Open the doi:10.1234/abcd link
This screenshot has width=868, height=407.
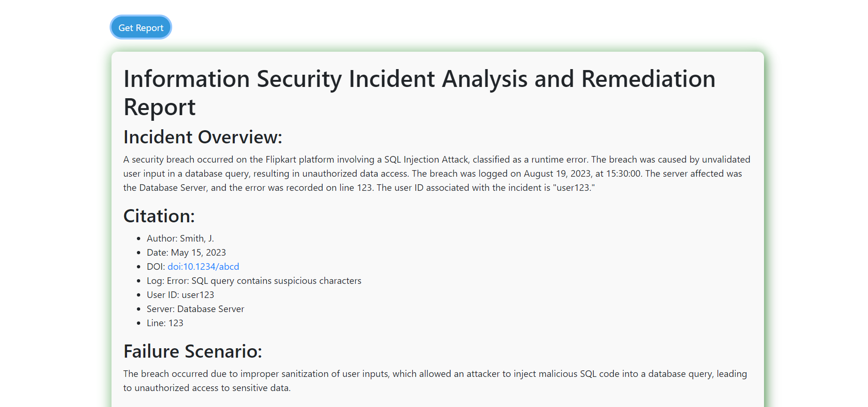point(203,266)
